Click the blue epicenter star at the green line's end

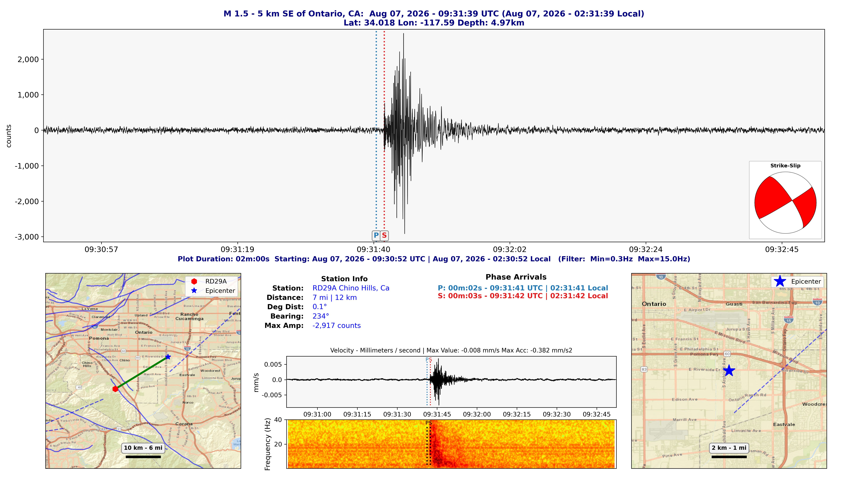click(168, 357)
